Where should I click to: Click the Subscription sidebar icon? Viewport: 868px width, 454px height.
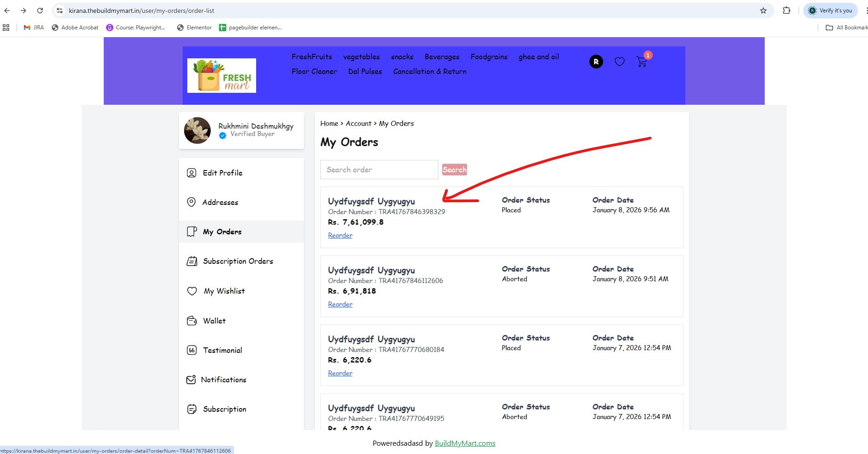[x=192, y=409]
